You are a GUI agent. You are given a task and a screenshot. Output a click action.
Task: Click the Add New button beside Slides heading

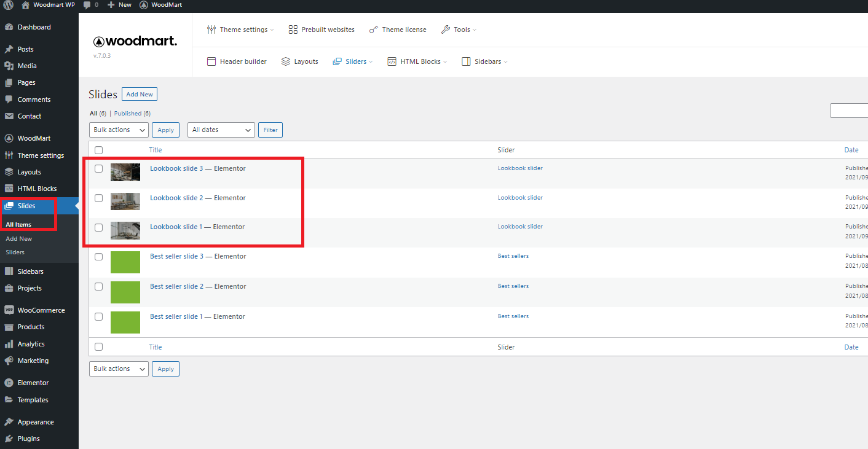point(140,94)
